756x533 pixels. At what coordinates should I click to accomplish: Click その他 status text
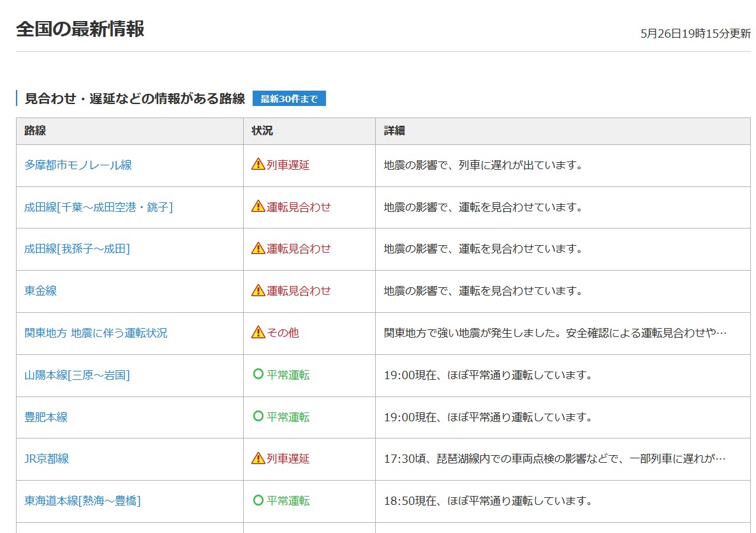pos(283,333)
